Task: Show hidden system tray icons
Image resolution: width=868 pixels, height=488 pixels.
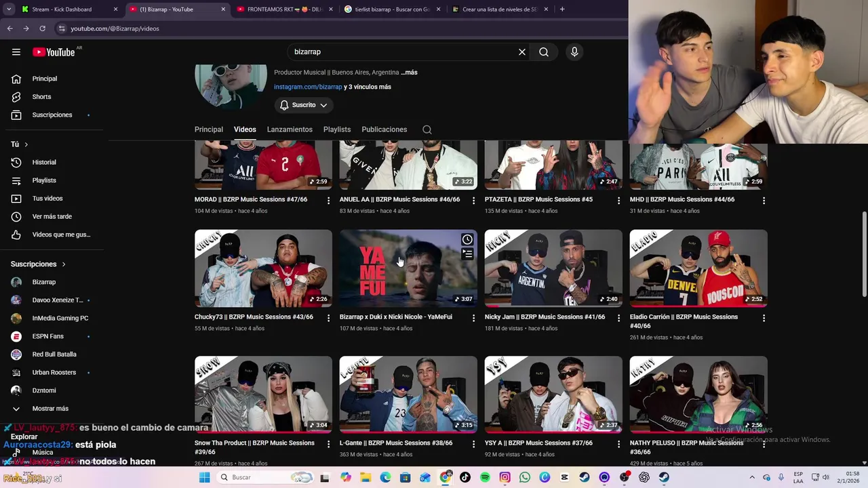Action: click(751, 477)
